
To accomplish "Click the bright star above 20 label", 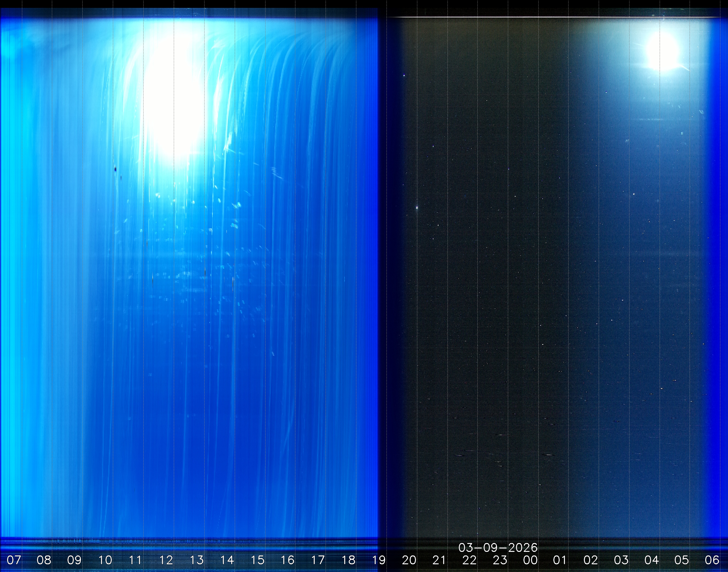I will pos(417,208).
